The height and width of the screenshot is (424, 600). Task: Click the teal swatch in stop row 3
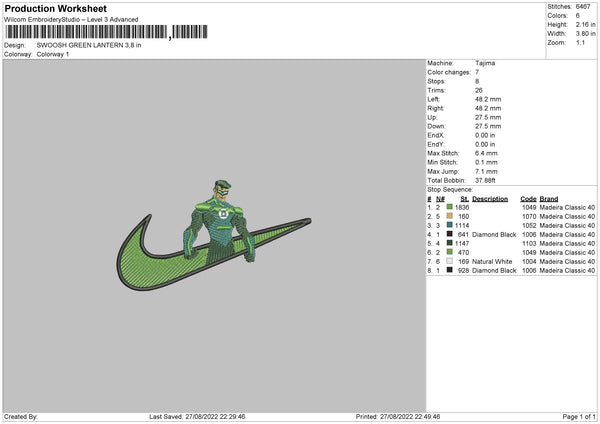click(x=450, y=225)
